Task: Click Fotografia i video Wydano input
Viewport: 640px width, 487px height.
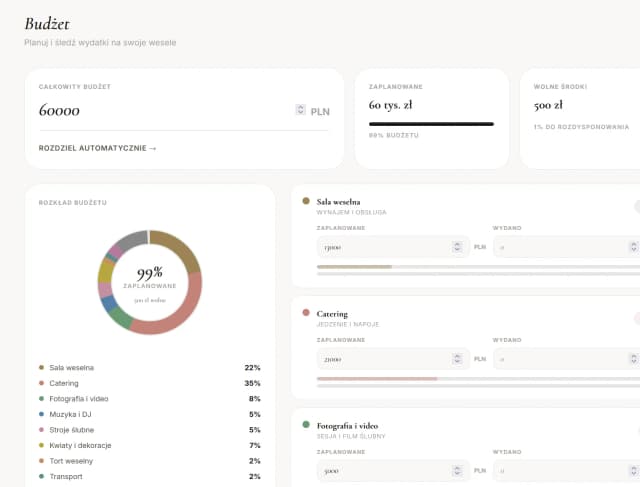Action: pyautogui.click(x=567, y=471)
